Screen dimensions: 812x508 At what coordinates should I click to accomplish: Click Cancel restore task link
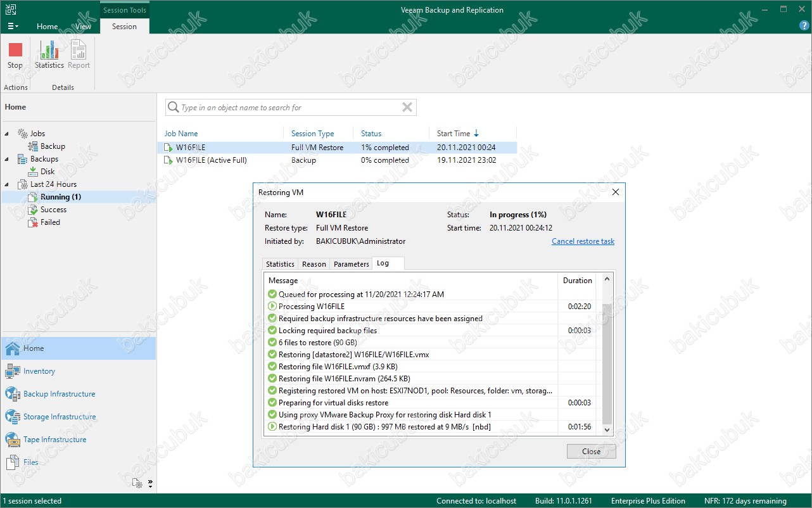[583, 241]
